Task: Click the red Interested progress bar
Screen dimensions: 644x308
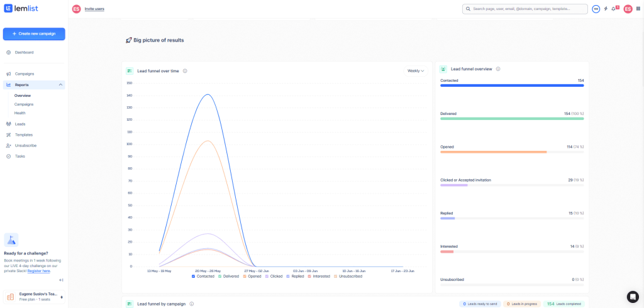Action: [x=447, y=251]
